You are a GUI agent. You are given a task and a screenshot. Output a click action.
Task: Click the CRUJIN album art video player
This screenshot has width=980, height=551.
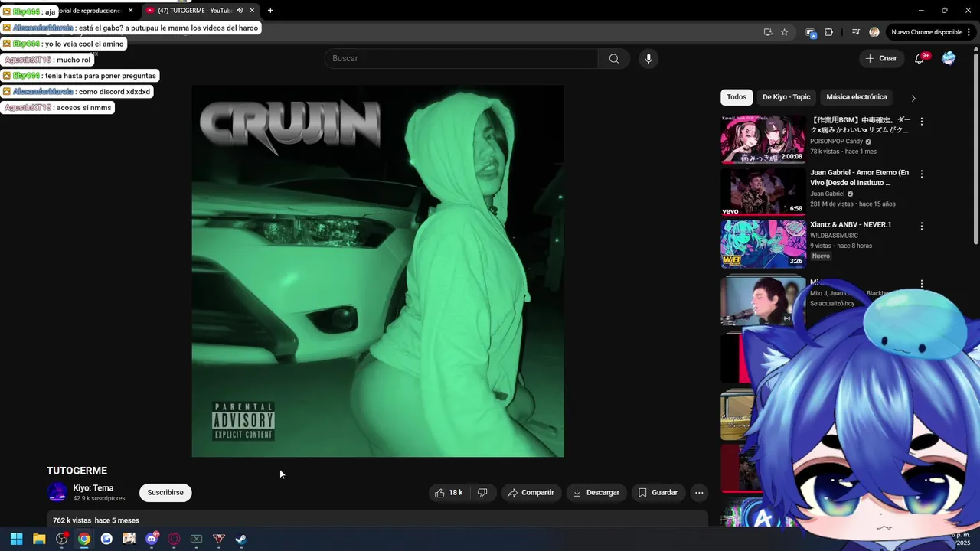click(x=377, y=271)
